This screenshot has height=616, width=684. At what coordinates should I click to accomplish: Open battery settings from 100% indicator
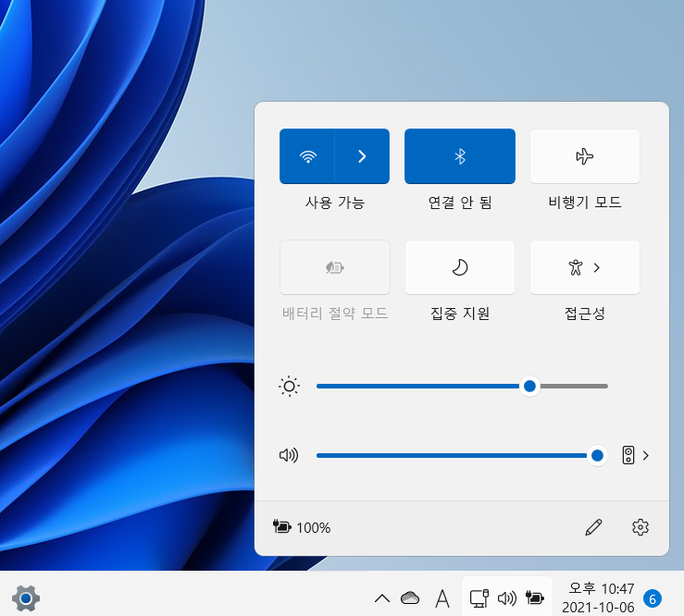click(x=302, y=527)
